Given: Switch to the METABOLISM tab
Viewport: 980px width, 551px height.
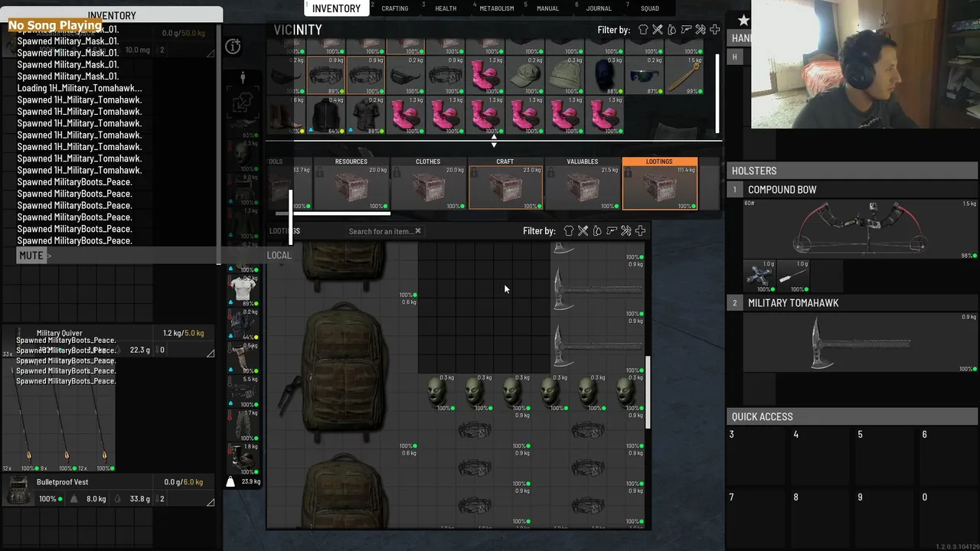Looking at the screenshot, I should click(x=496, y=8).
